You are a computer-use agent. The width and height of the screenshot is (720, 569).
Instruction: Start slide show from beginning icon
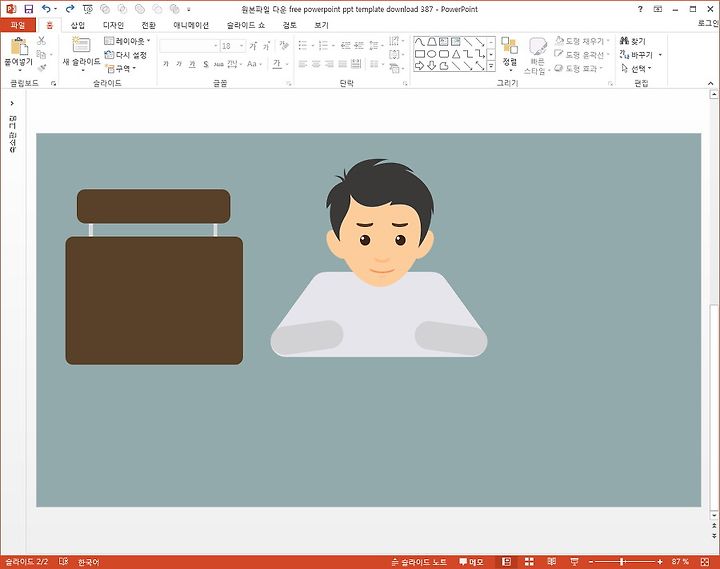[88, 9]
